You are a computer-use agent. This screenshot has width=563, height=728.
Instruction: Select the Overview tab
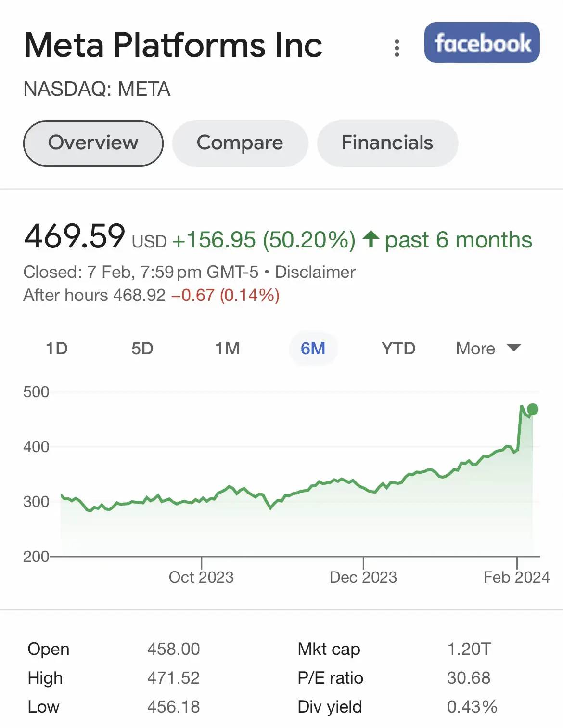click(93, 143)
